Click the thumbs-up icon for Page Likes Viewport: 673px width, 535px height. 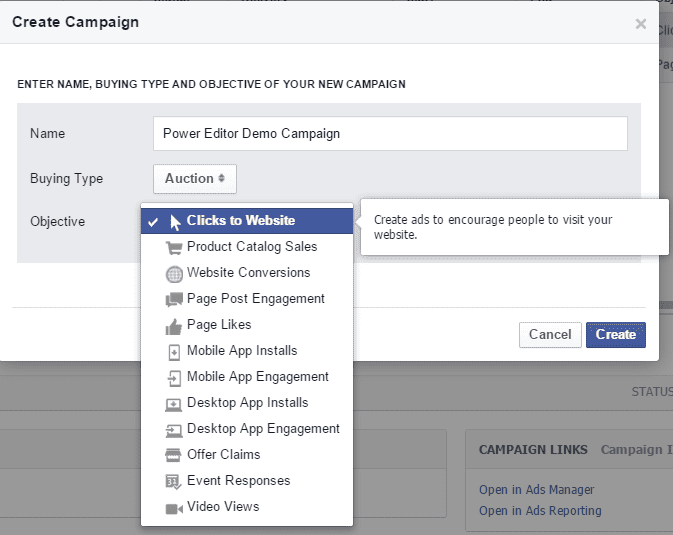(x=174, y=325)
